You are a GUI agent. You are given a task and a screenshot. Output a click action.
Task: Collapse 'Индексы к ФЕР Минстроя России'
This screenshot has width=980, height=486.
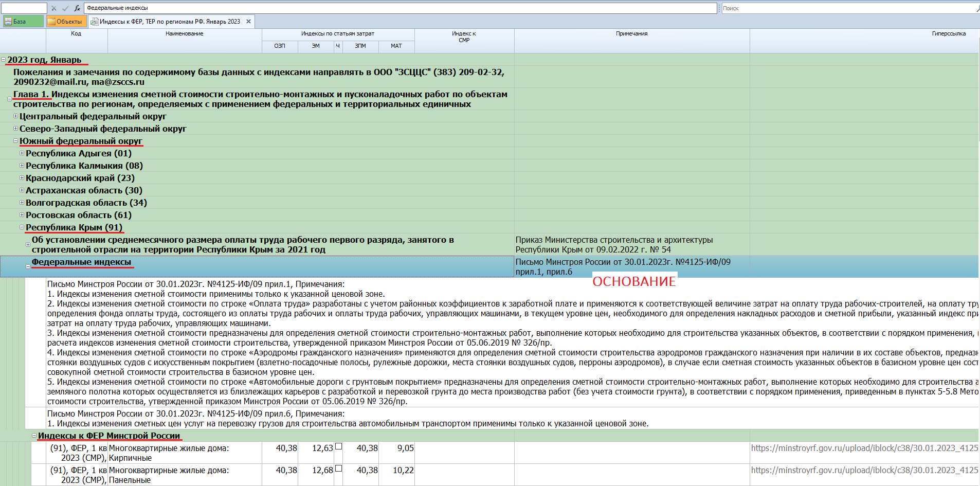pos(34,436)
